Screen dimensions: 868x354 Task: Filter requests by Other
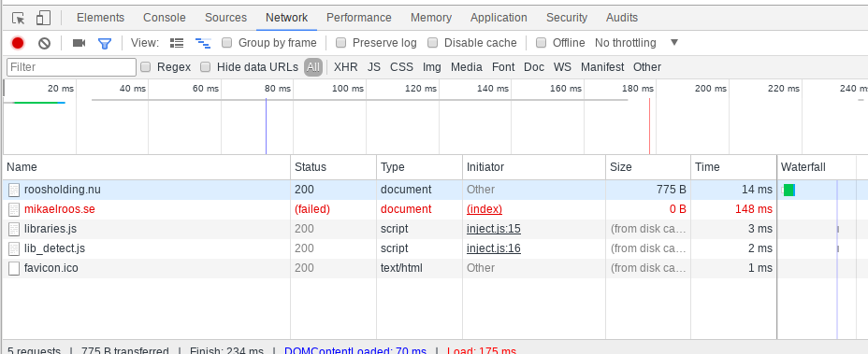(647, 67)
